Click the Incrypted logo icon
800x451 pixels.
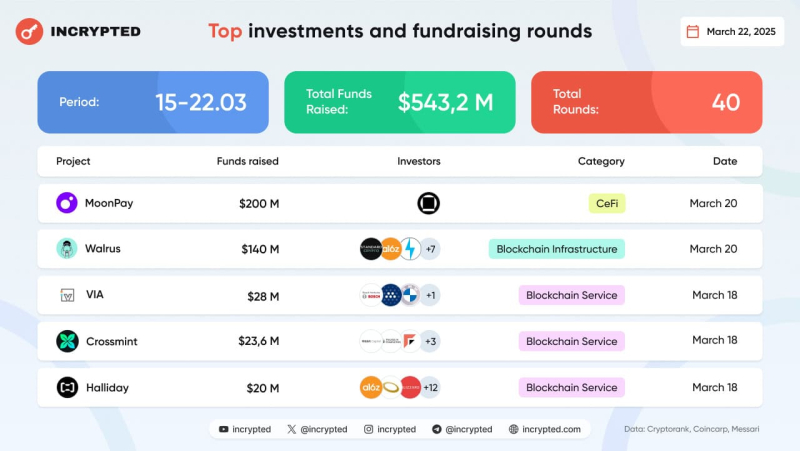(x=29, y=32)
